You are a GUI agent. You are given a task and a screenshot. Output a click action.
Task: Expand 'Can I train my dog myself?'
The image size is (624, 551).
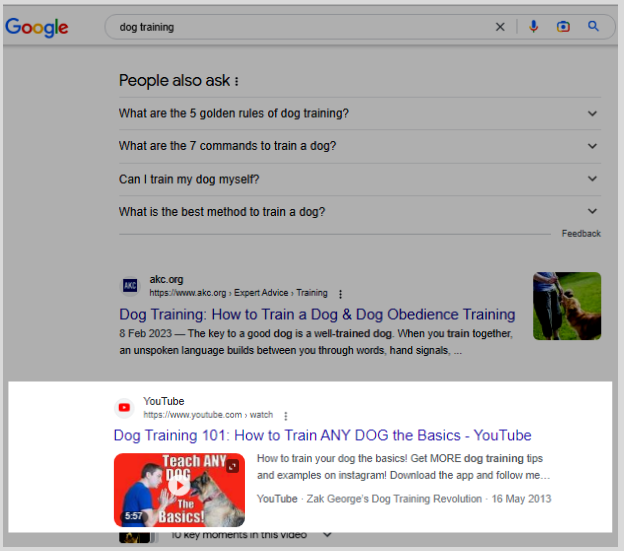pyautogui.click(x=360, y=179)
